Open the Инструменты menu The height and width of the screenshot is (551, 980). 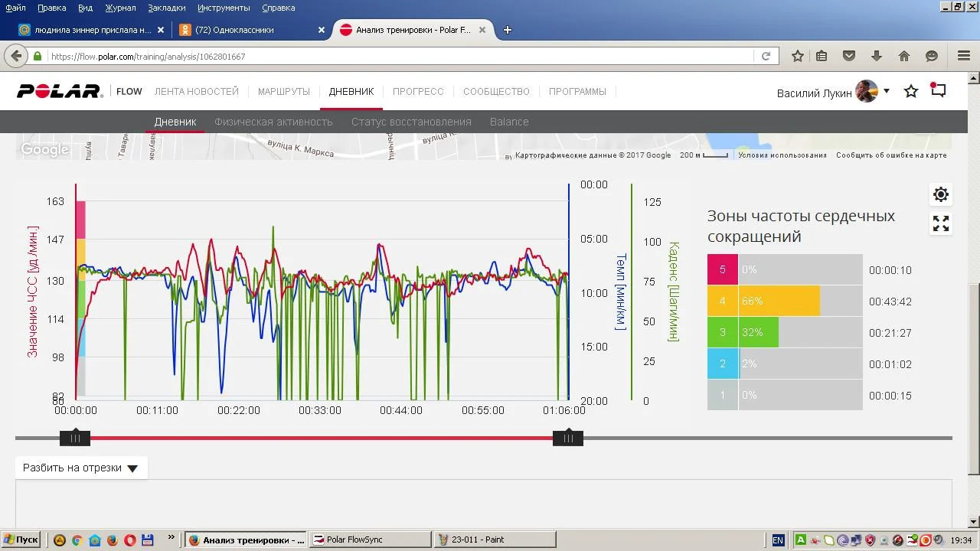pos(224,8)
